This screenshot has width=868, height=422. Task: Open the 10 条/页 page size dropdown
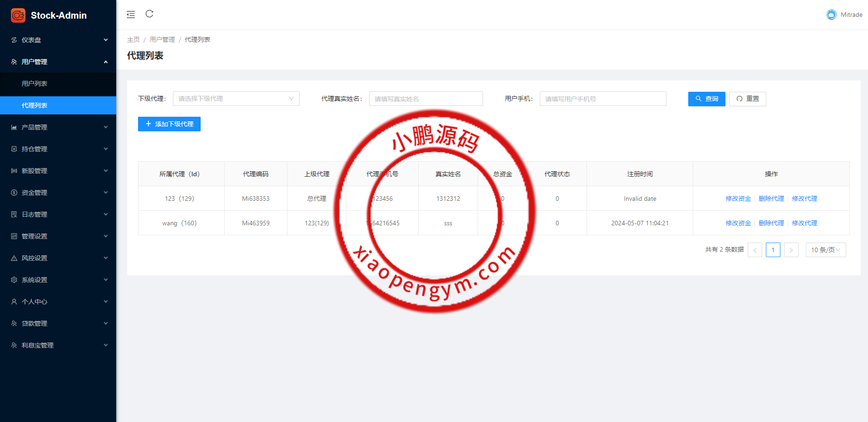tap(825, 250)
